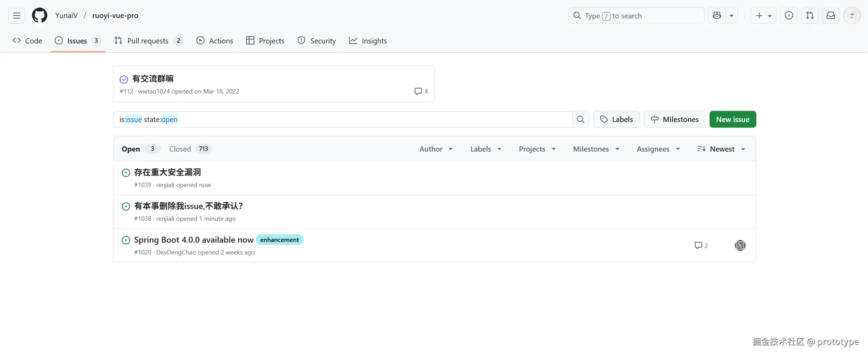Open the Create new plus menu

[764, 16]
